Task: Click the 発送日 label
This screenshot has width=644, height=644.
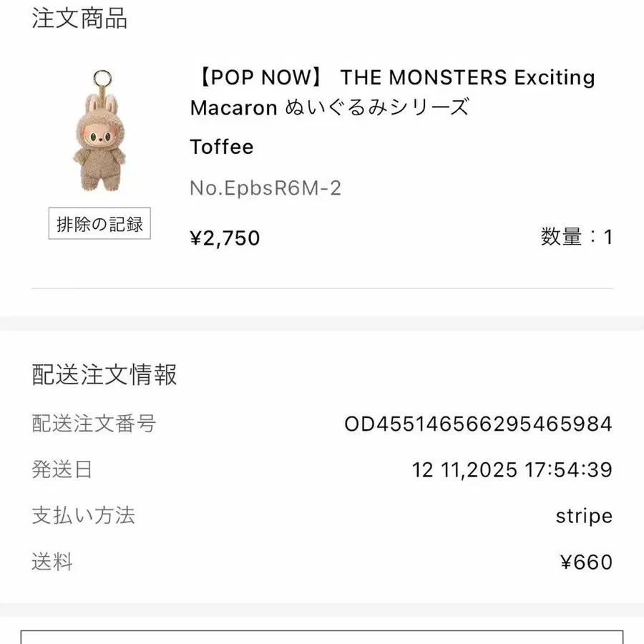Action: [x=62, y=470]
